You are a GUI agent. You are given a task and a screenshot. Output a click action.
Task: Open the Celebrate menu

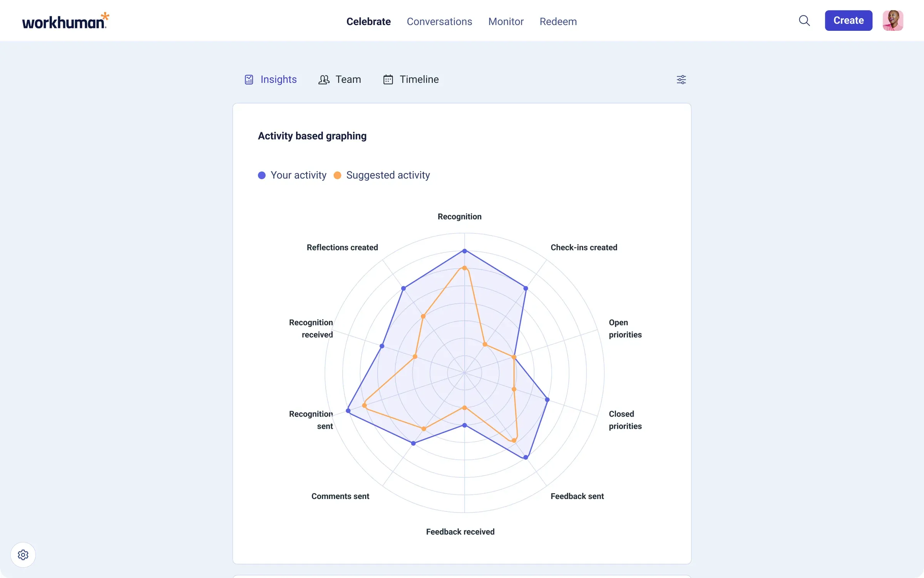[368, 22]
